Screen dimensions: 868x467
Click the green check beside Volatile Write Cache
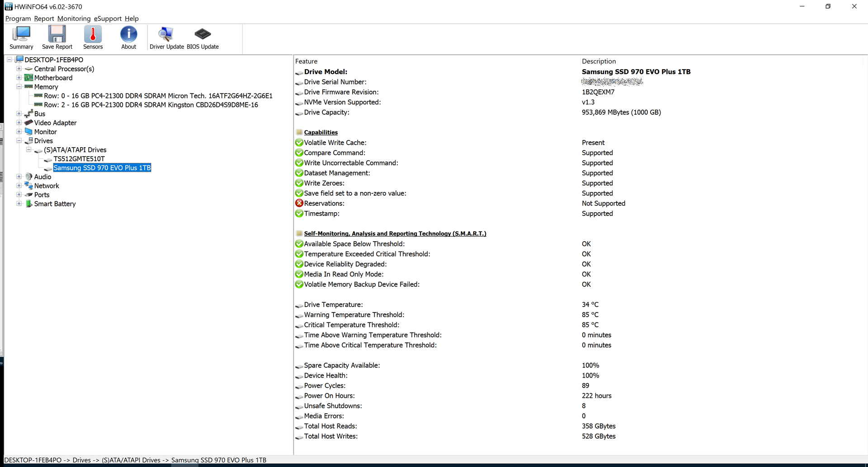[299, 142]
